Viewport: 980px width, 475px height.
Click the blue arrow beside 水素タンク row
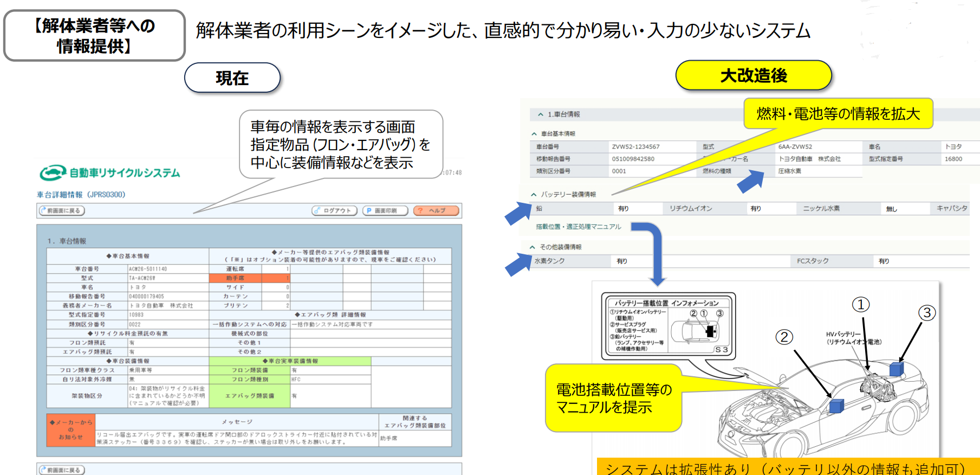click(x=518, y=264)
